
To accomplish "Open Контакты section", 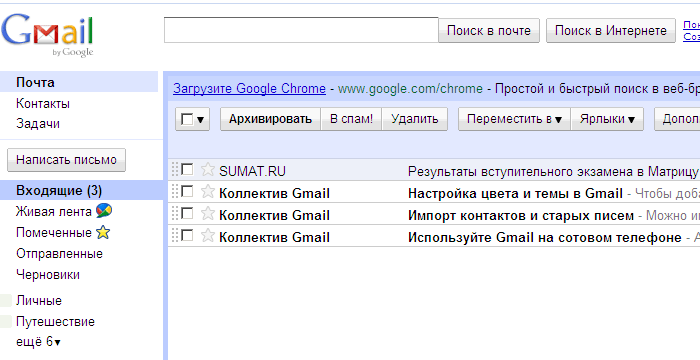I will click(x=43, y=104).
